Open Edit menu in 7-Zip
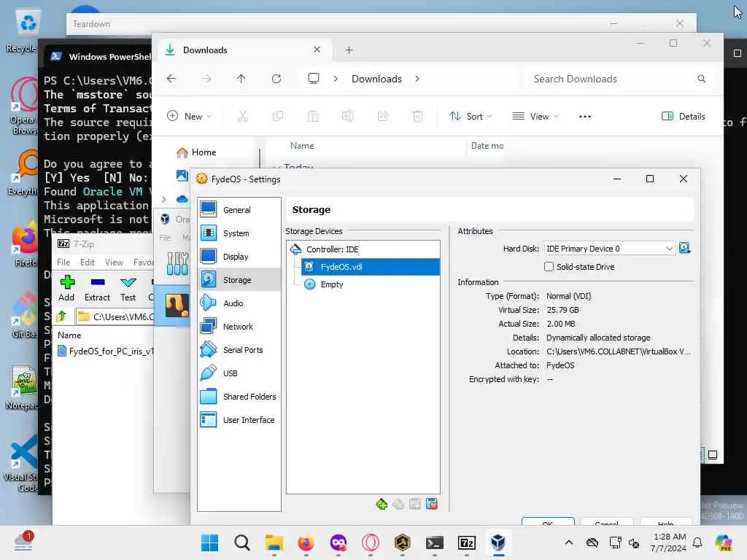Viewport: 747px width, 560px height. point(88,262)
